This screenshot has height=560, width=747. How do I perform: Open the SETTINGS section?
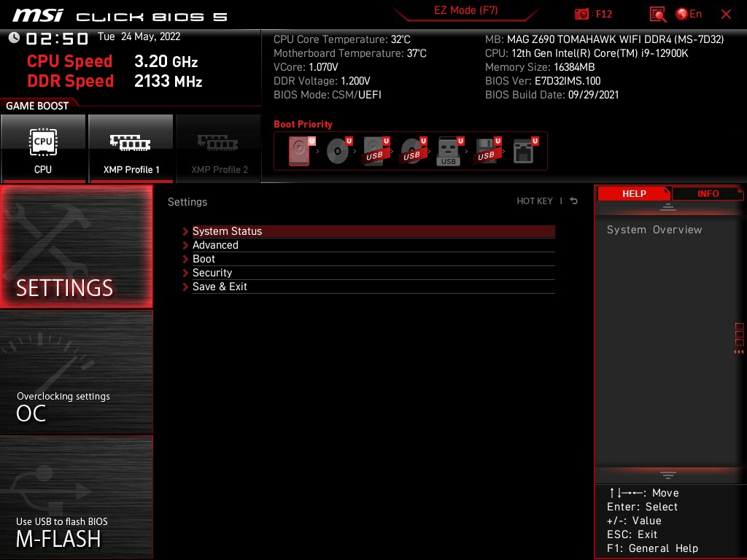click(x=76, y=246)
